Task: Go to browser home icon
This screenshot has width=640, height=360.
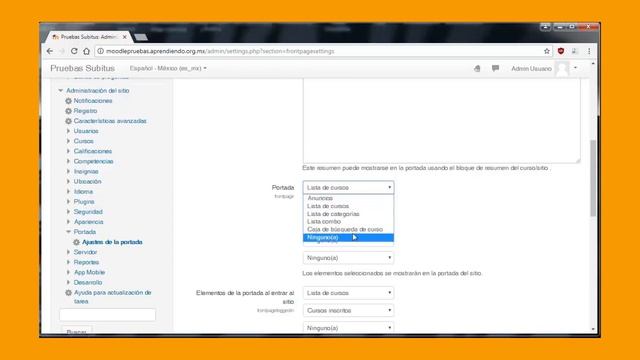Action: (x=86, y=51)
